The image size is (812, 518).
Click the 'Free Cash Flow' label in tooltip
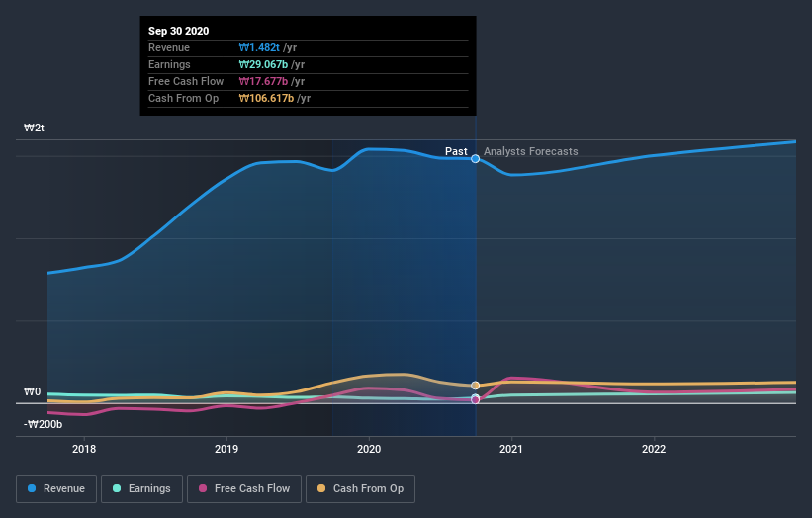(186, 81)
